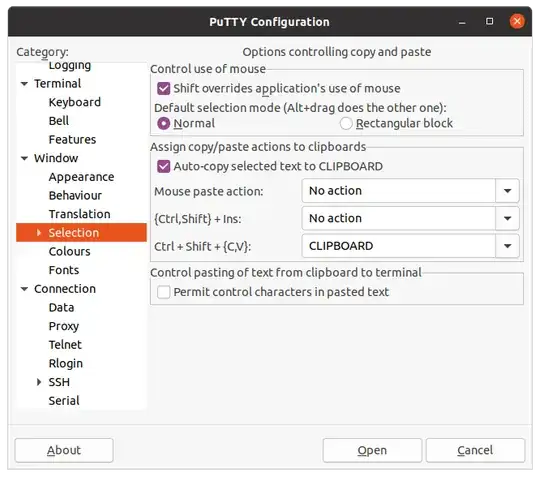The image size is (540, 477).
Task: Open Data category
Action: pos(61,308)
